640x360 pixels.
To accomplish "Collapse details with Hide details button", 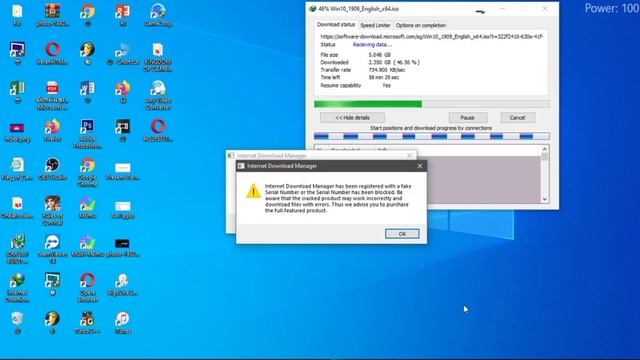I will (x=352, y=118).
